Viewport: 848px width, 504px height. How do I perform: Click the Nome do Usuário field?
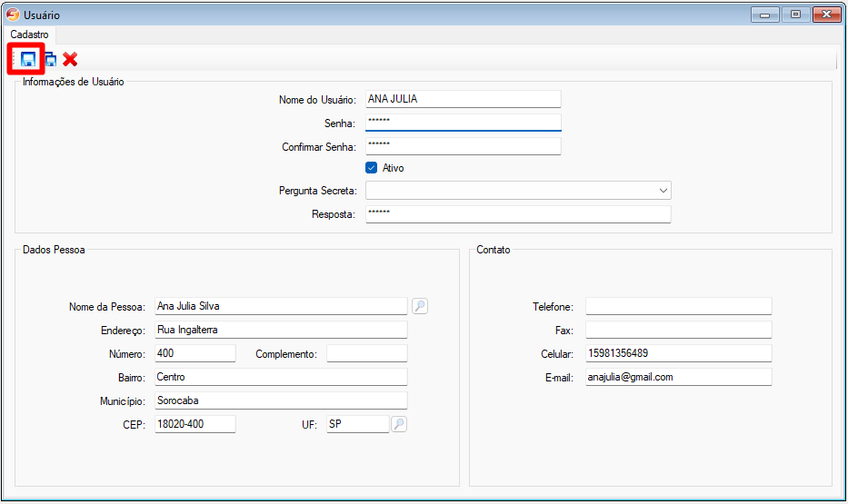pyautogui.click(x=463, y=99)
